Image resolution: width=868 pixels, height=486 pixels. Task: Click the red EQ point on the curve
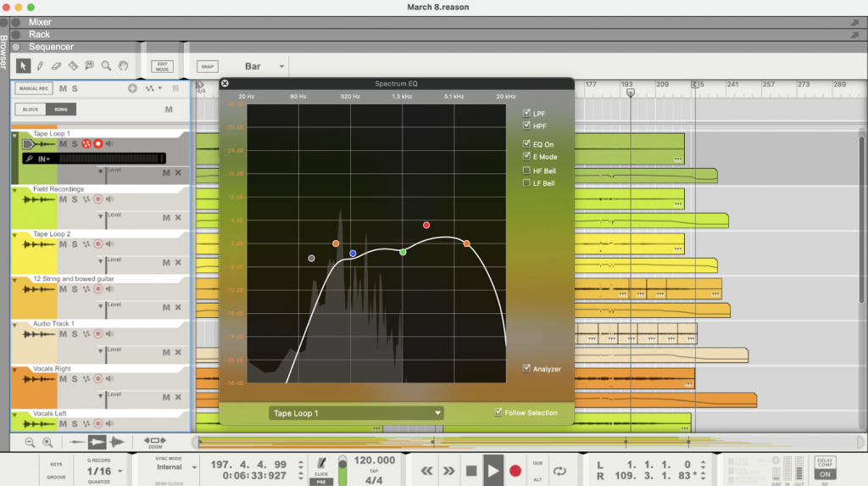pos(426,225)
